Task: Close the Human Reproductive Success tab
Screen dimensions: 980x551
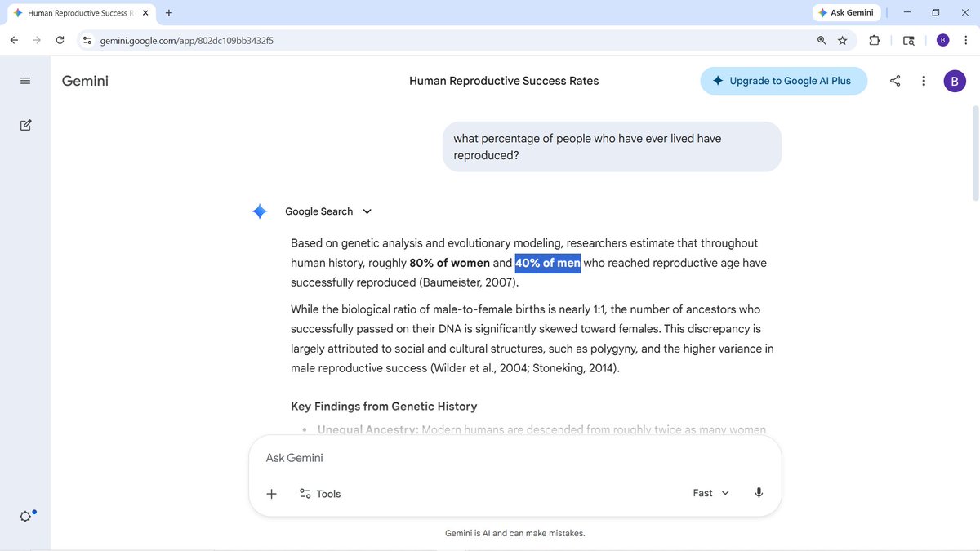Action: point(145,13)
